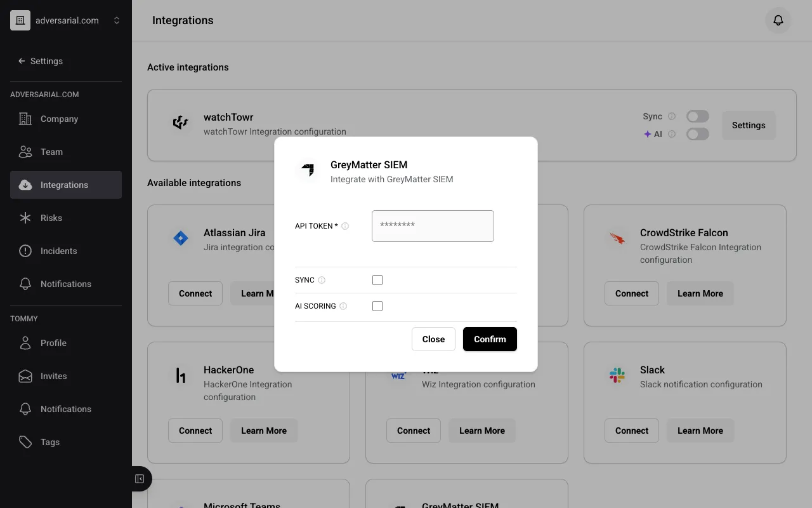Click the HackerOne logo icon
The height and width of the screenshot is (508, 812).
pos(181,376)
